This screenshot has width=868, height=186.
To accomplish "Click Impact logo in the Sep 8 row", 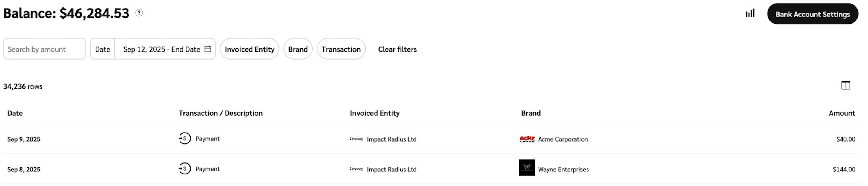I will (356, 169).
